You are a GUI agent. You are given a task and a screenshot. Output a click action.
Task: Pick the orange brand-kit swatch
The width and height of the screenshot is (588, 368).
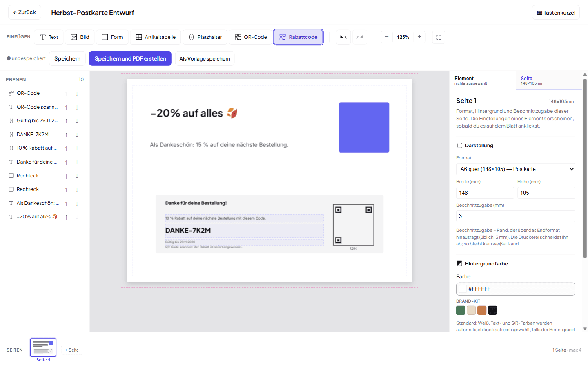click(482, 310)
